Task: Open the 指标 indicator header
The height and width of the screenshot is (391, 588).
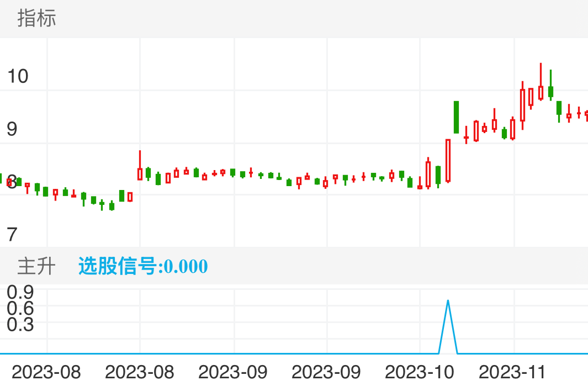Action: [36, 18]
